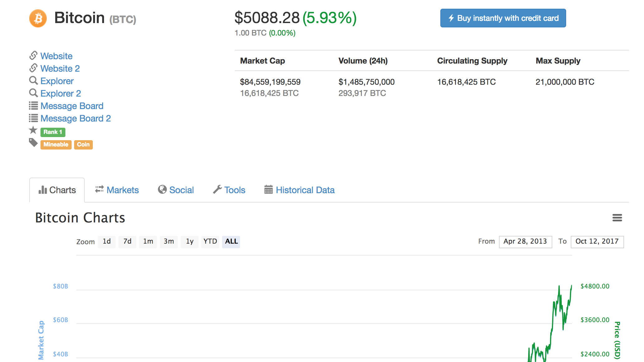Click the link icon beside Website 2

pyautogui.click(x=33, y=68)
